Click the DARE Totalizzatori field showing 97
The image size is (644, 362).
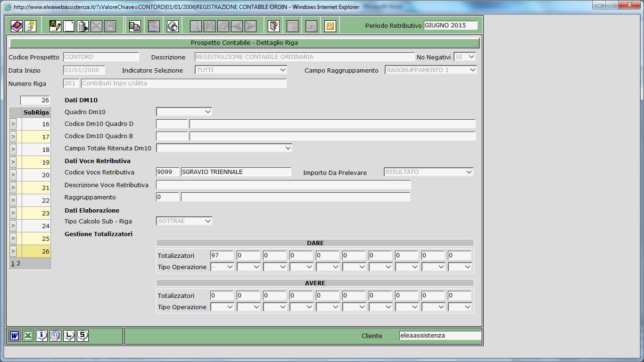click(x=222, y=255)
